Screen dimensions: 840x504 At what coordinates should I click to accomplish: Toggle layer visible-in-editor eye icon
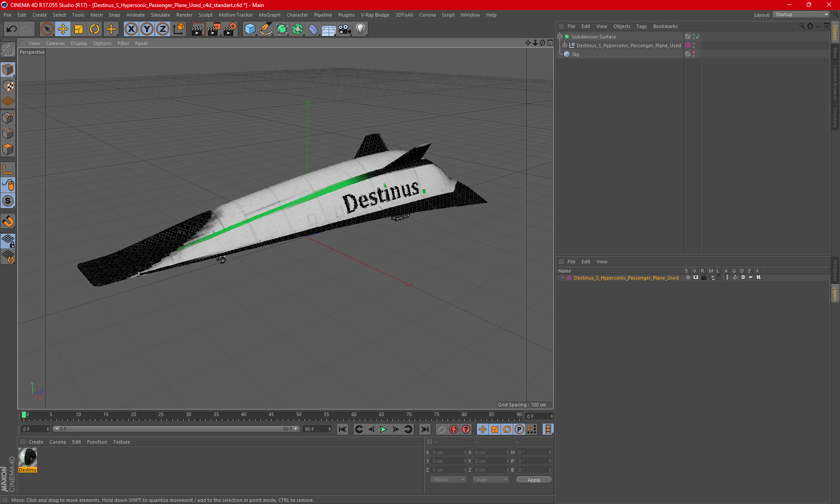[x=696, y=277]
